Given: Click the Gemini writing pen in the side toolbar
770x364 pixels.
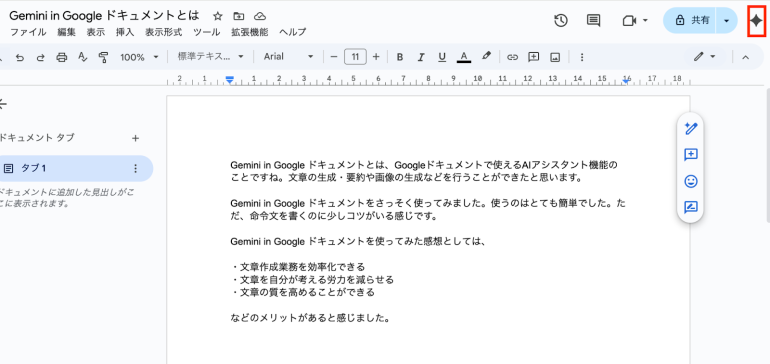Looking at the screenshot, I should (x=691, y=129).
